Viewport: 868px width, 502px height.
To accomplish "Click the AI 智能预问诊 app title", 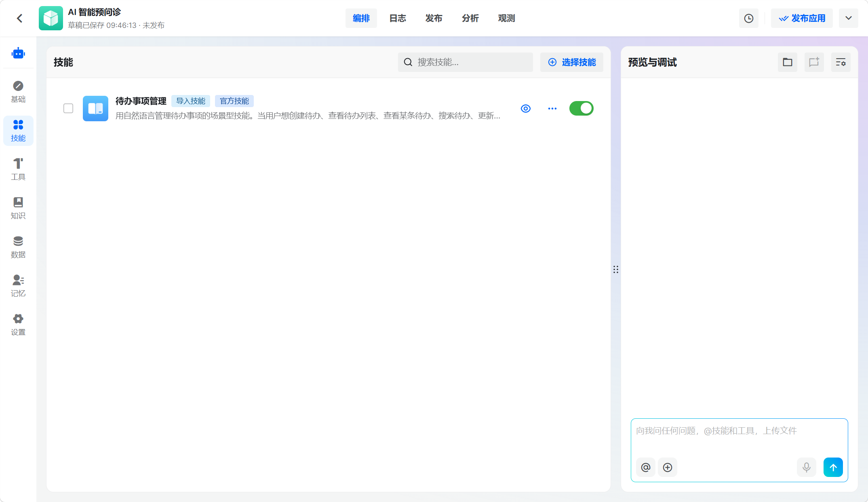I will tap(95, 12).
